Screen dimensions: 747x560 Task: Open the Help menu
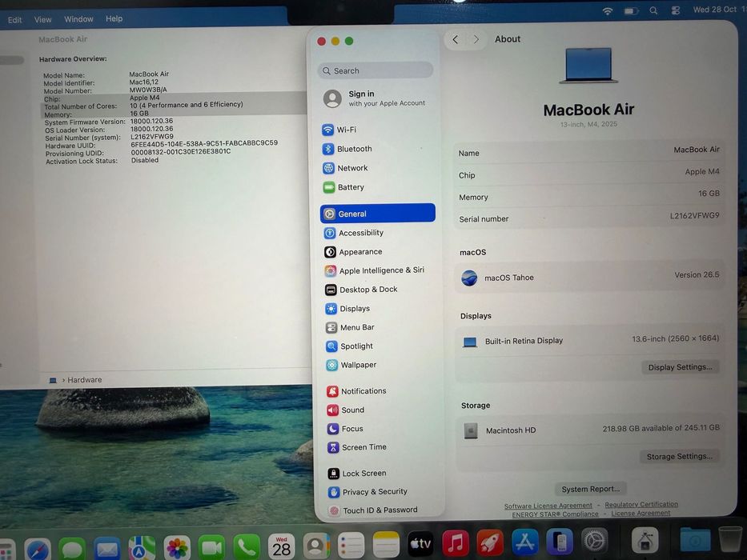[x=114, y=18]
